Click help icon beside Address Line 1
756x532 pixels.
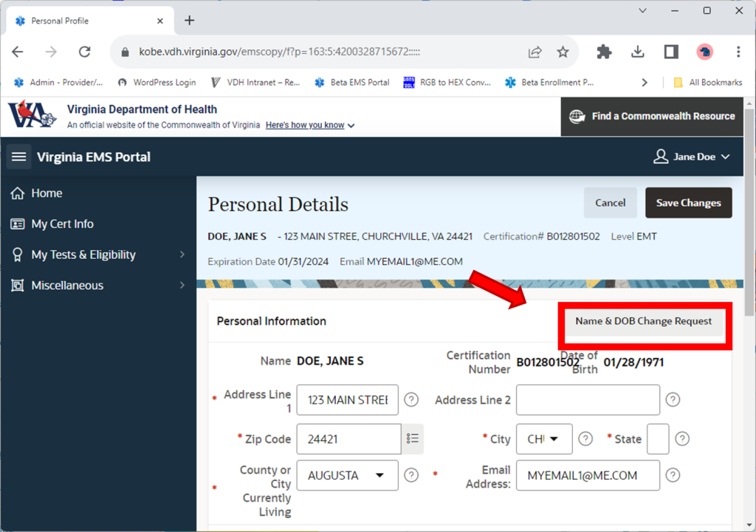411,400
